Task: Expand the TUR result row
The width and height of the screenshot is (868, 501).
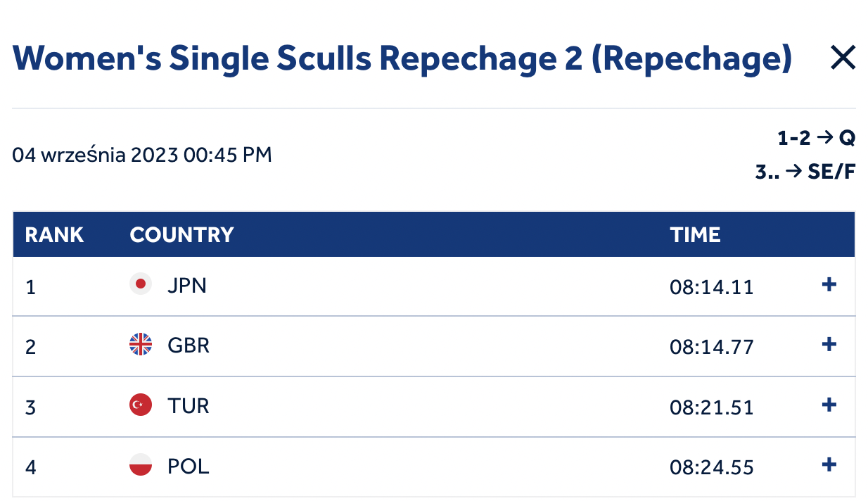Action: tap(829, 405)
